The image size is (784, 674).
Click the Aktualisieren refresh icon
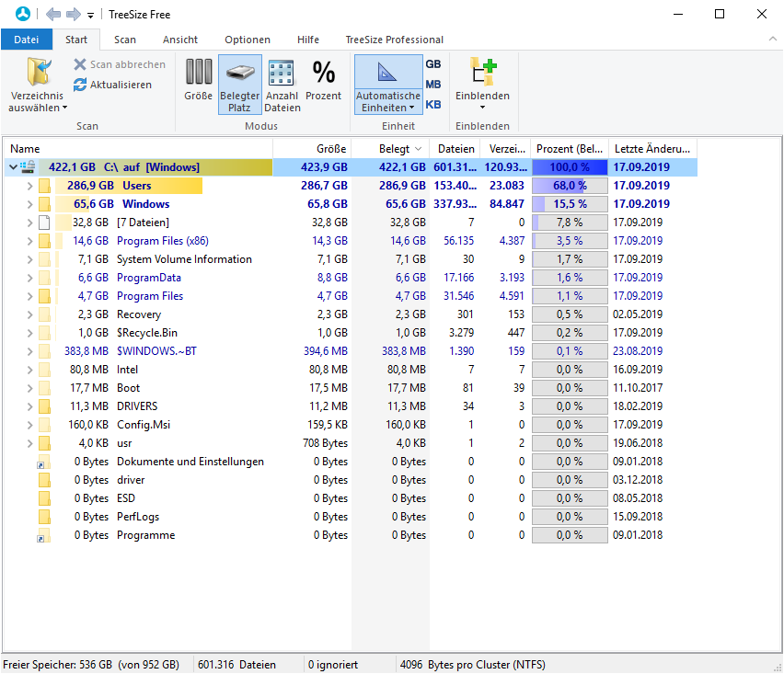coord(80,85)
